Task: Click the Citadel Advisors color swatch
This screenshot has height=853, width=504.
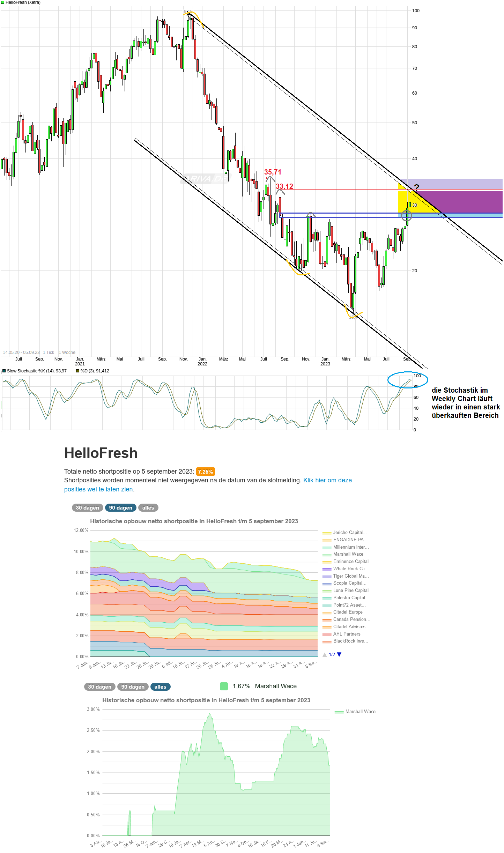Action: point(327,627)
